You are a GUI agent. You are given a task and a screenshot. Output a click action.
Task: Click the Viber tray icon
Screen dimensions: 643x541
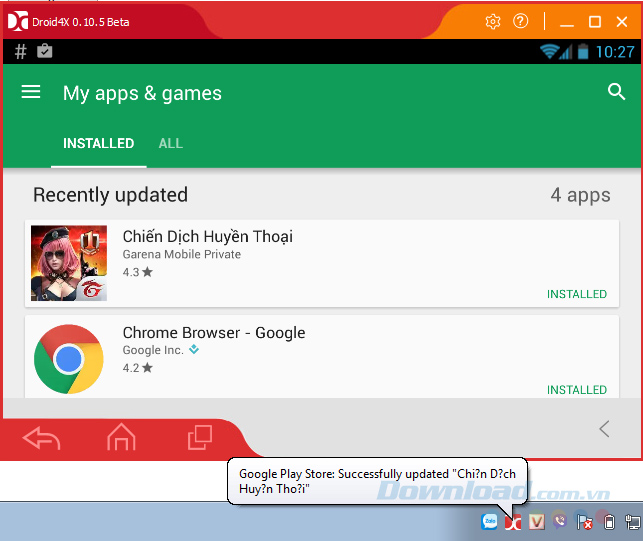point(560,521)
